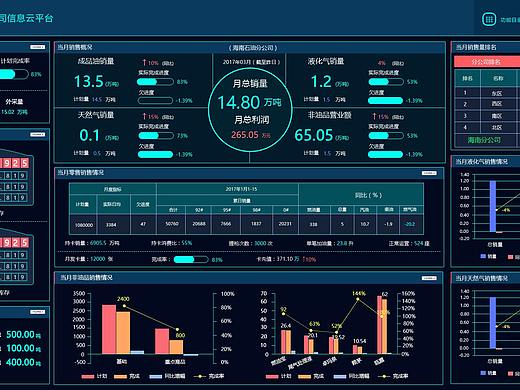
Task: Click blue bar in 当月天然气销售情况 chart
Action: (493, 323)
